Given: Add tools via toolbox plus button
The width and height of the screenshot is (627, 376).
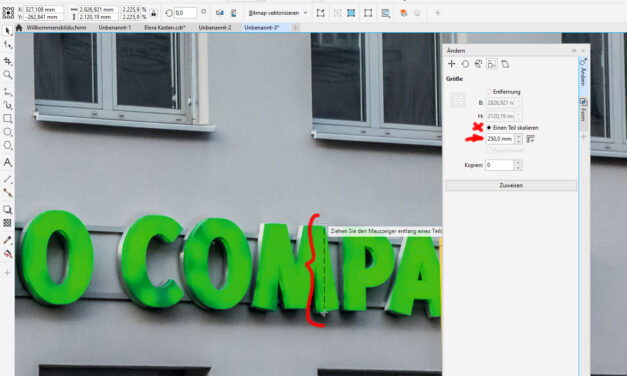Looking at the screenshot, I should (7, 273).
